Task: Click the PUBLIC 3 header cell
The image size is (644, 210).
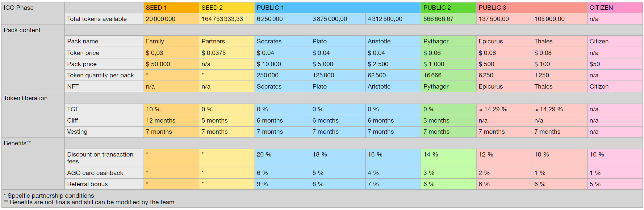Action: (x=531, y=8)
